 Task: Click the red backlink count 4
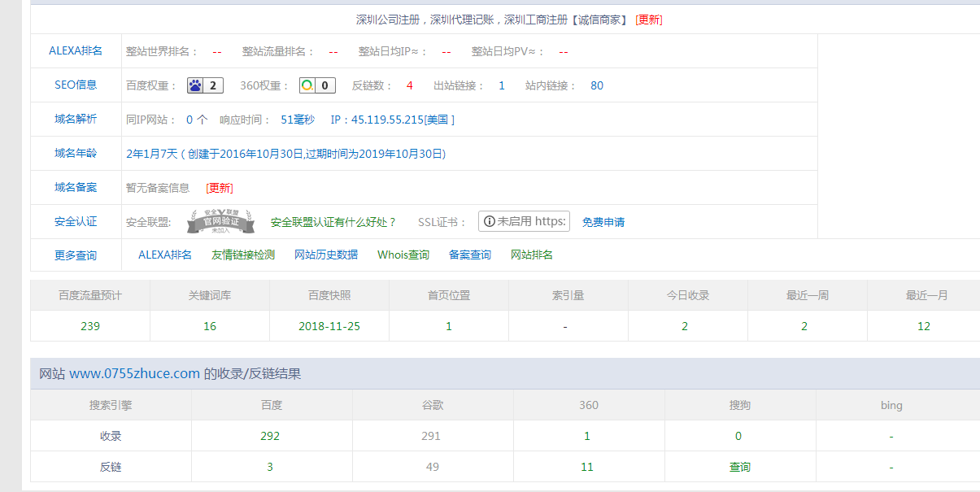click(x=410, y=85)
